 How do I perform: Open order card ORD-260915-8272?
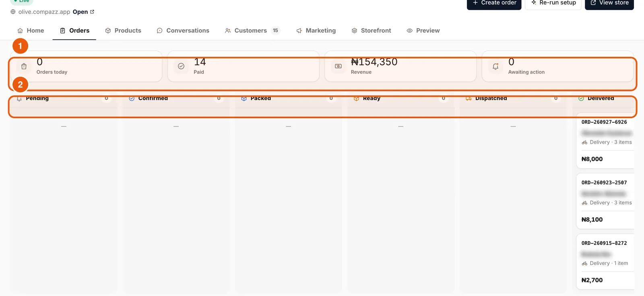pos(605,261)
